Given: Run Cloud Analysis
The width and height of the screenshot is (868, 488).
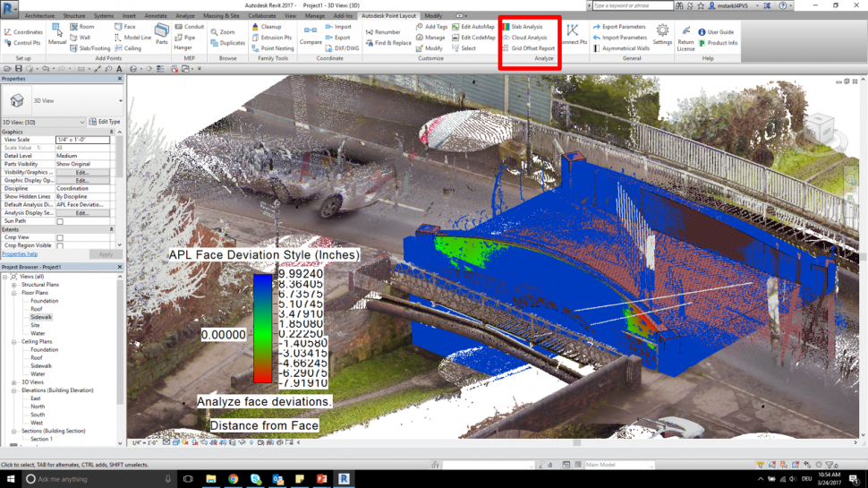Looking at the screenshot, I should (x=524, y=37).
